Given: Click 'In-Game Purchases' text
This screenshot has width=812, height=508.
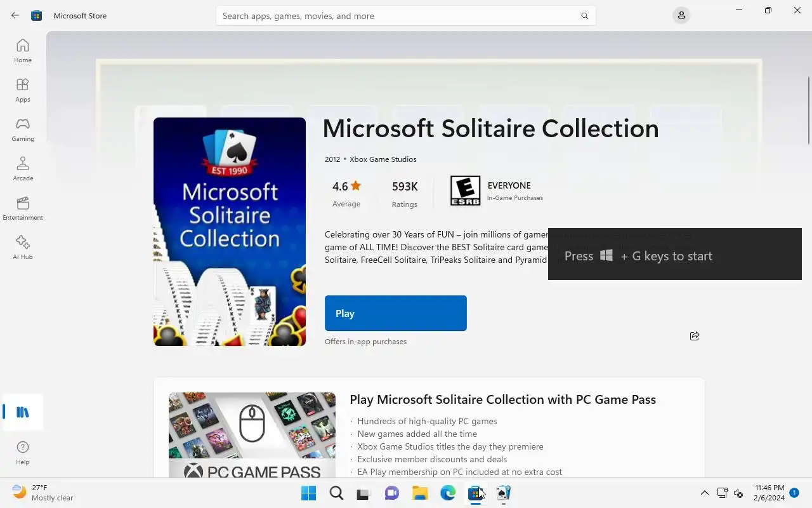Looking at the screenshot, I should (x=515, y=198).
